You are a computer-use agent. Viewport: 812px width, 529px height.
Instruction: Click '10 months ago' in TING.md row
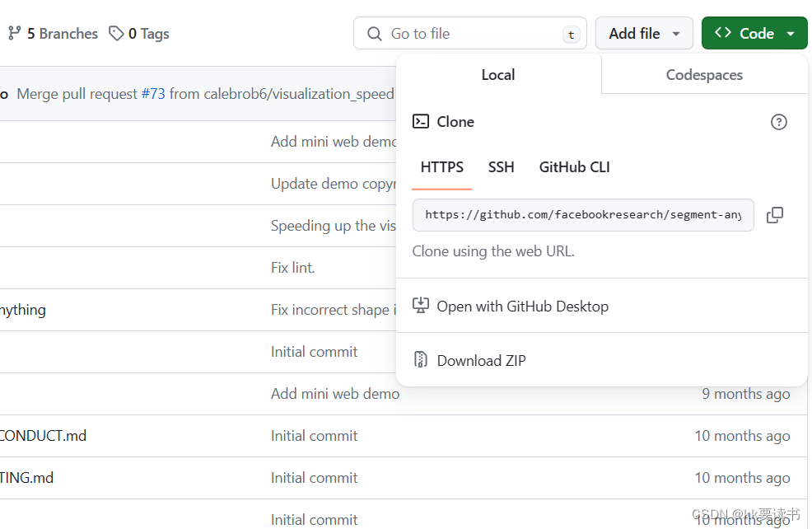click(x=742, y=478)
